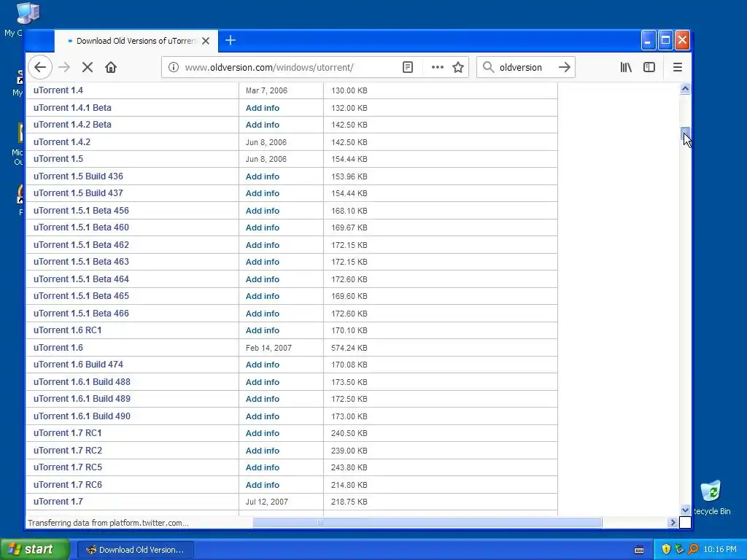The image size is (747, 560).
Task: Select the Jul 12, 2007 date cell
Action: click(267, 502)
